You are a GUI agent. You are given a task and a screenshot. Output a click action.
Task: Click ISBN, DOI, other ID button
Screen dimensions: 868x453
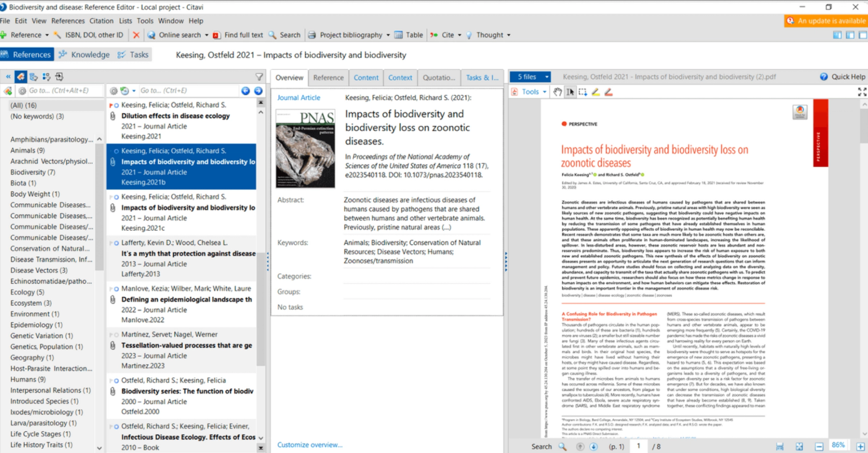(x=88, y=35)
